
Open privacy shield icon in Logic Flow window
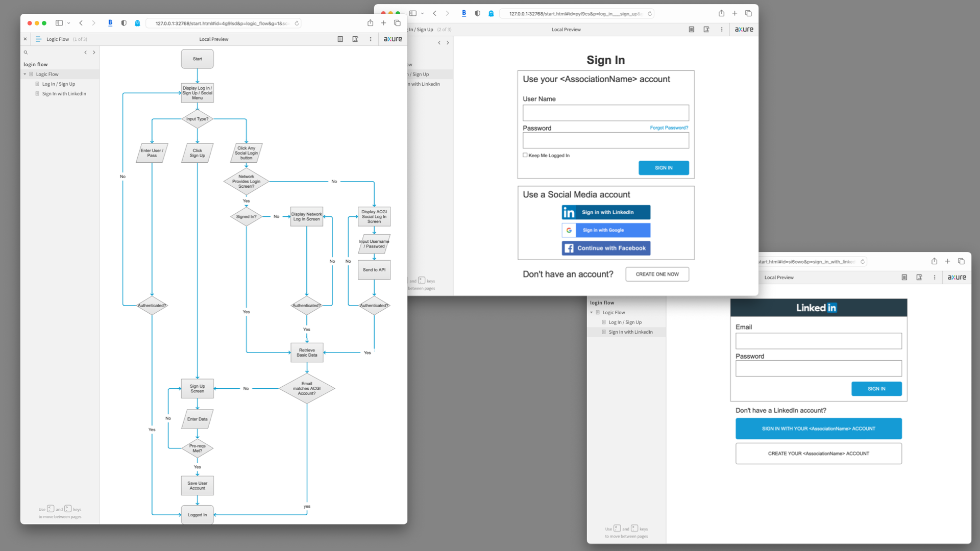[124, 23]
